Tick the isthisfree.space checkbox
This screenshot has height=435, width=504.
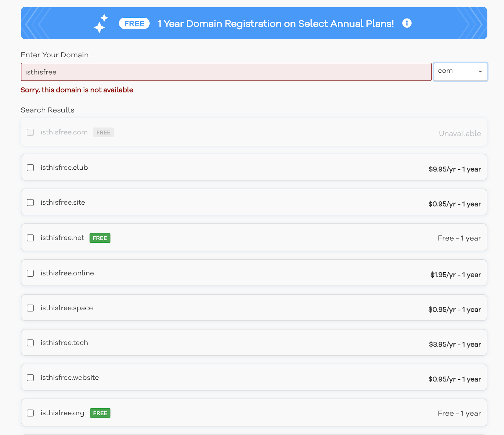30,308
